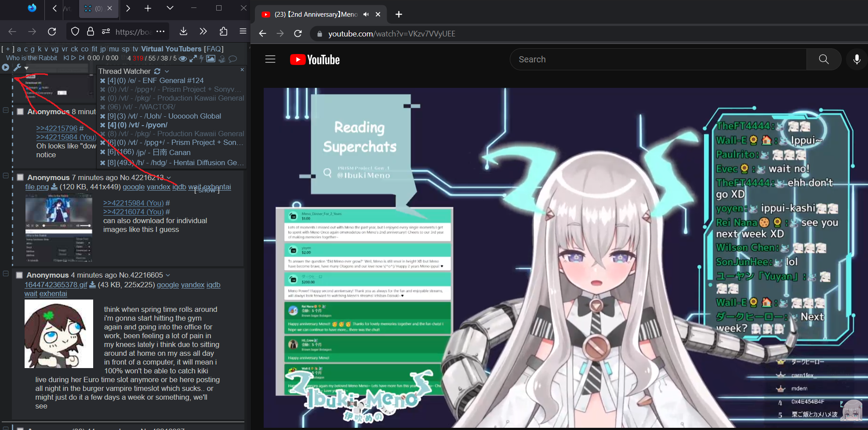Click YouTube voice search microphone
This screenshot has width=868, height=430.
point(856,59)
